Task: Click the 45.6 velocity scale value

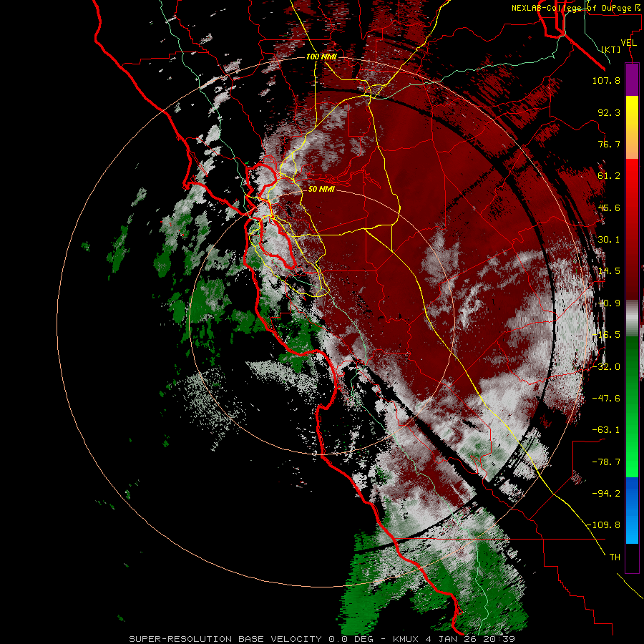Action: [609, 208]
